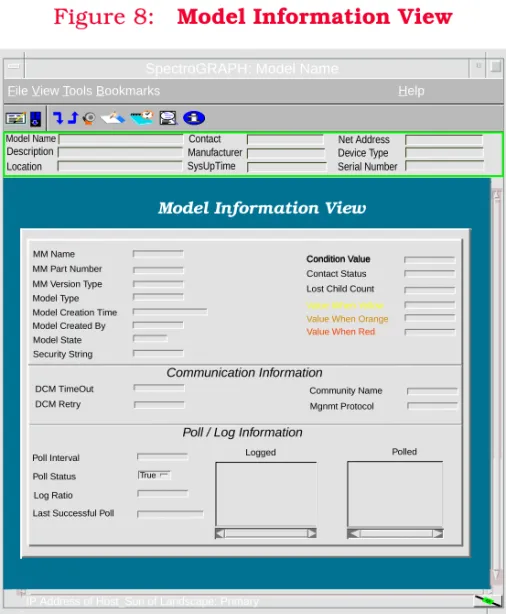
Task: Click the black-framed monitor toolbar icon
Action: (168, 118)
